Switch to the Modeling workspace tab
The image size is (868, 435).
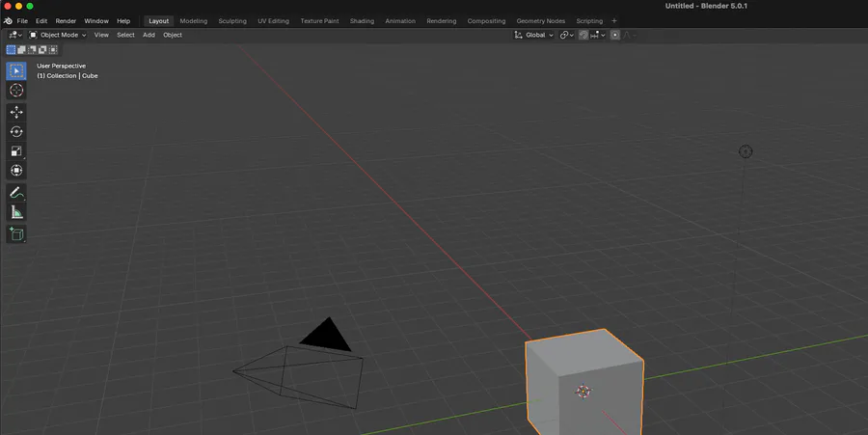click(194, 21)
